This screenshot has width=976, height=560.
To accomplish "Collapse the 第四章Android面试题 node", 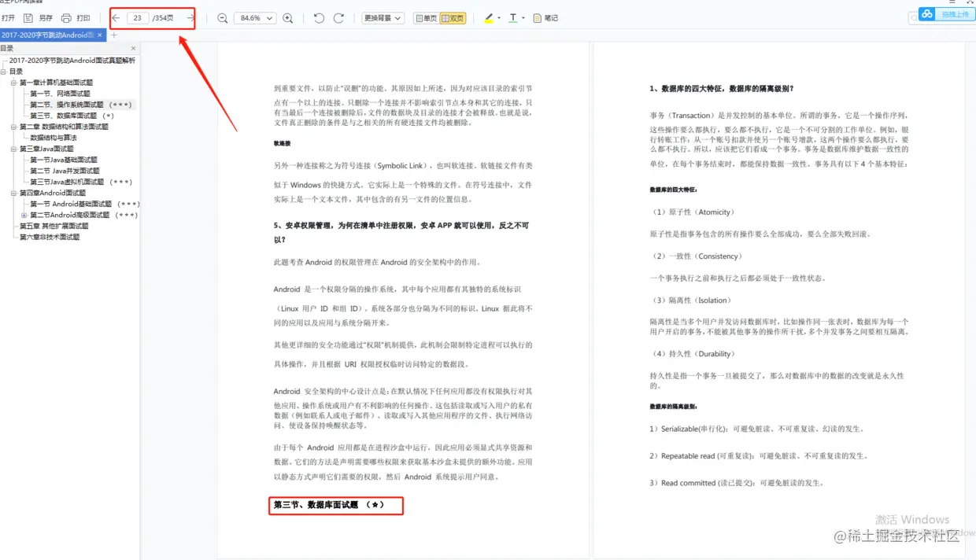I will (13, 193).
